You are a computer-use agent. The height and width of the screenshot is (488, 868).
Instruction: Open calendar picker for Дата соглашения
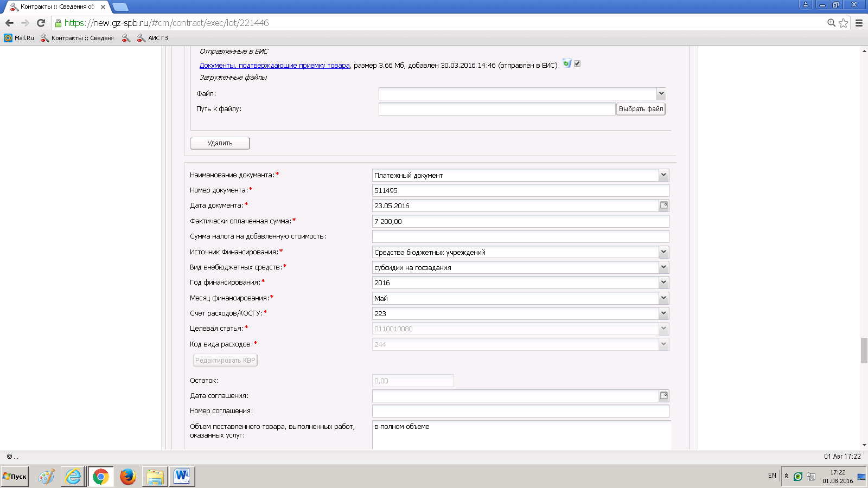664,396
